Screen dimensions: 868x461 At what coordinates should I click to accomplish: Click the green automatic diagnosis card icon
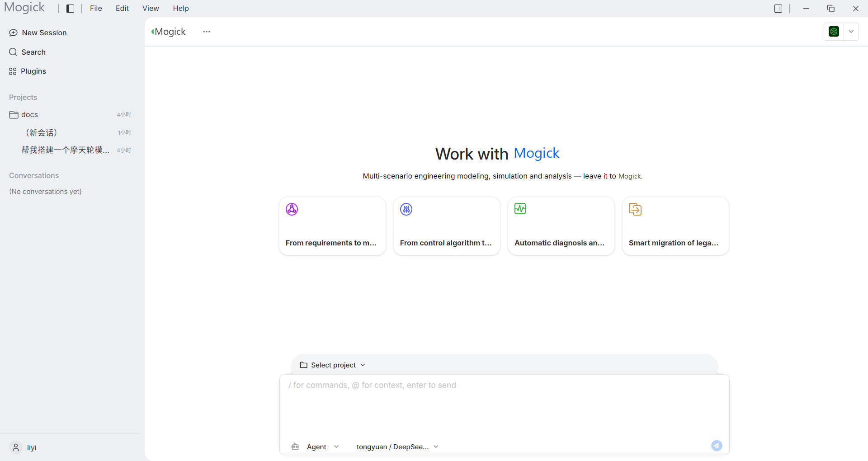point(520,209)
